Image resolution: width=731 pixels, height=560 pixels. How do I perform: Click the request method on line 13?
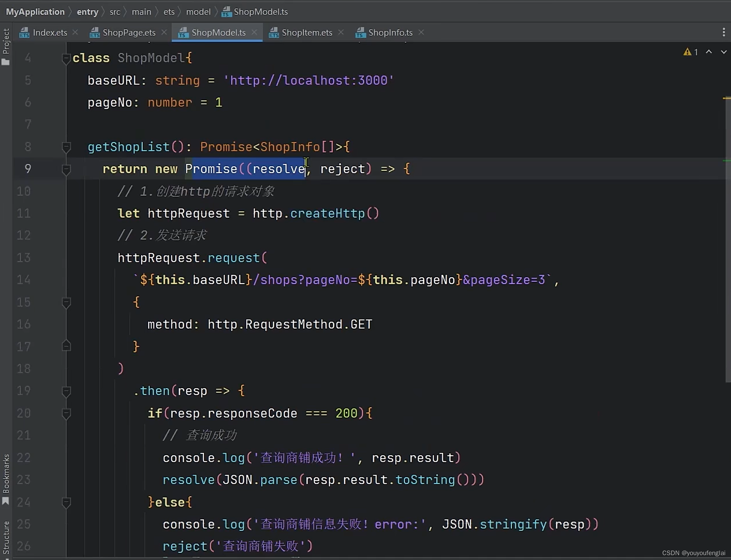point(234,258)
